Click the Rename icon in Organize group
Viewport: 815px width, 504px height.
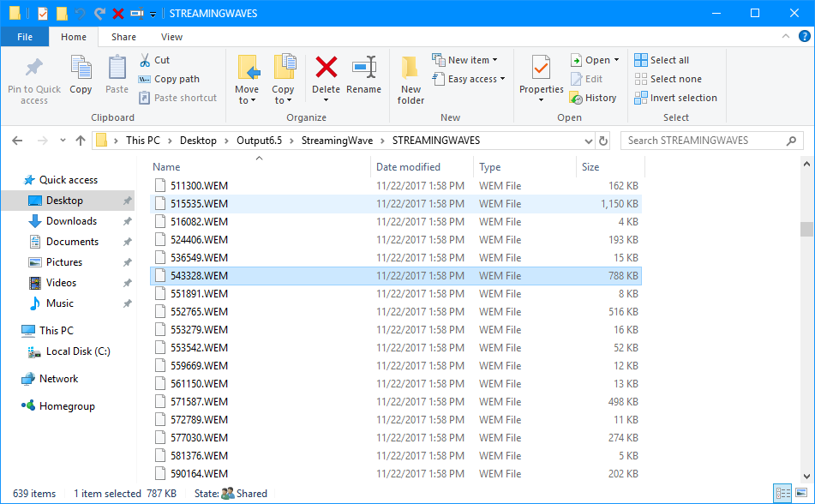[364, 68]
